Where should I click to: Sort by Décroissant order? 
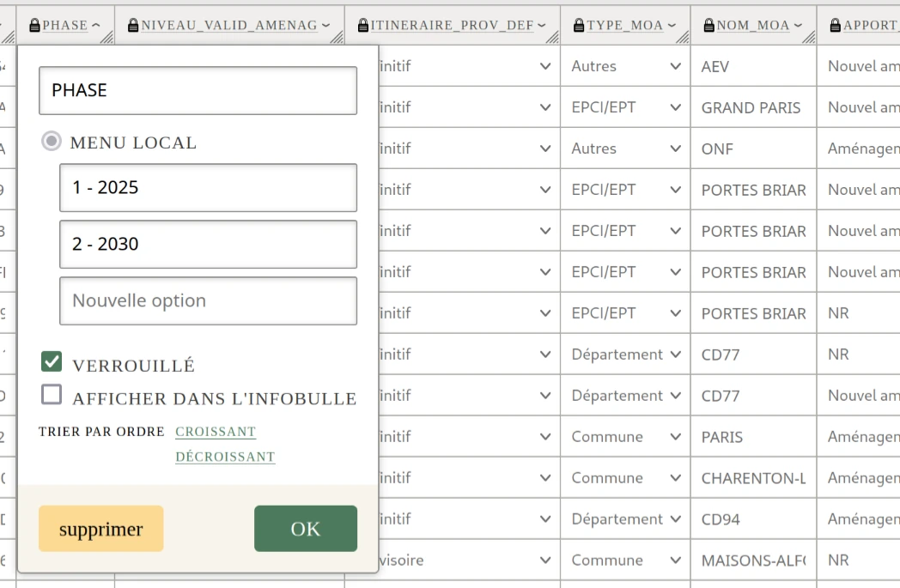(x=225, y=458)
